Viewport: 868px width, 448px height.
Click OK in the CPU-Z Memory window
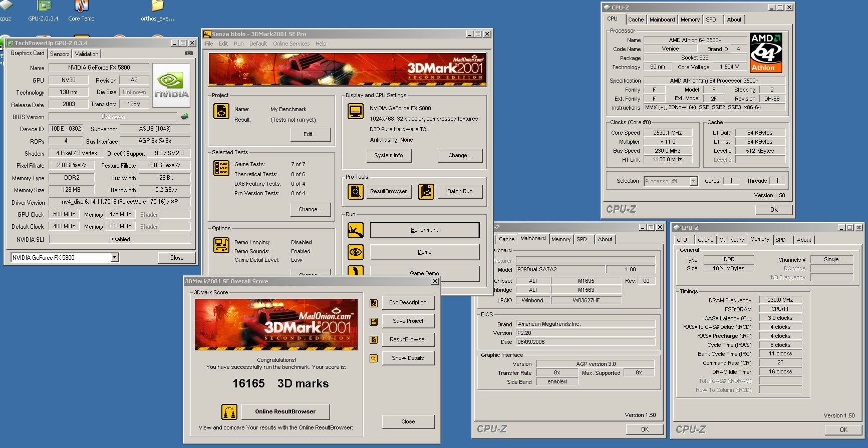(x=843, y=429)
